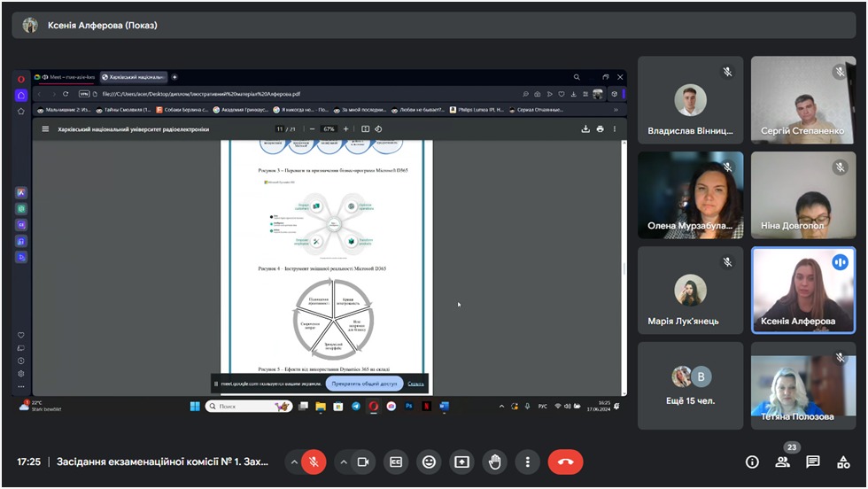
Task: Expand video settings arrow beside camera
Action: (344, 462)
